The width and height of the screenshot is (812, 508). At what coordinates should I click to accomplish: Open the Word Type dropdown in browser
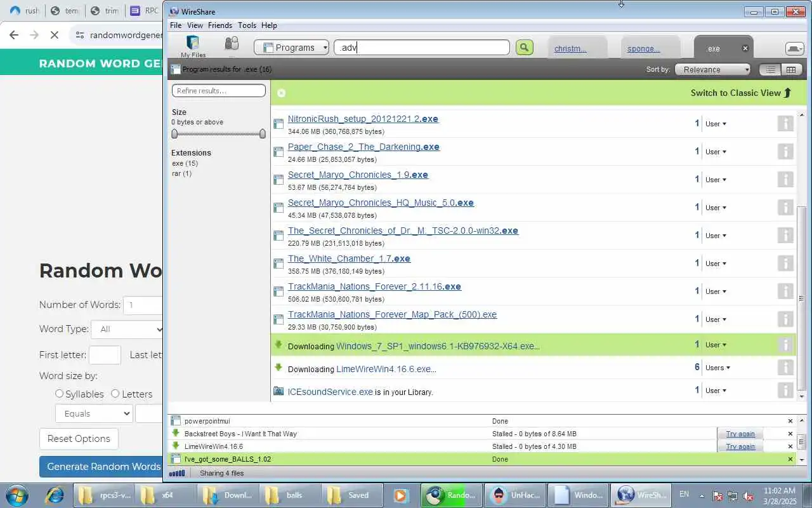click(x=128, y=329)
